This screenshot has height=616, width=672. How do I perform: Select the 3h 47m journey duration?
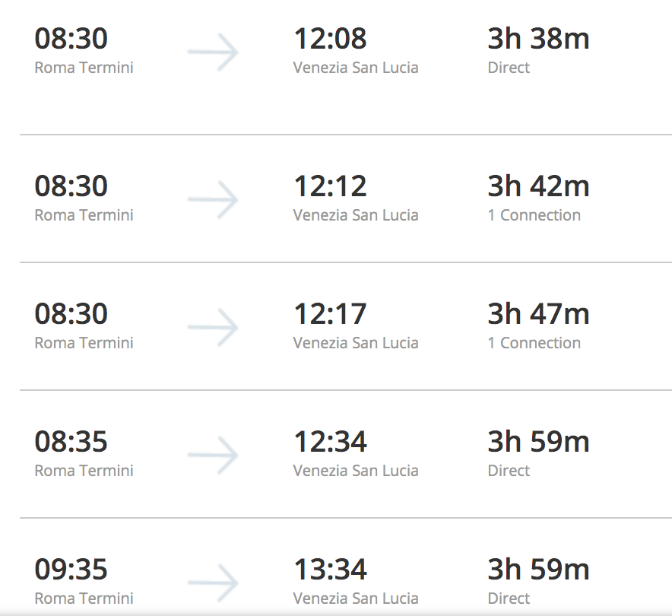pos(538,314)
